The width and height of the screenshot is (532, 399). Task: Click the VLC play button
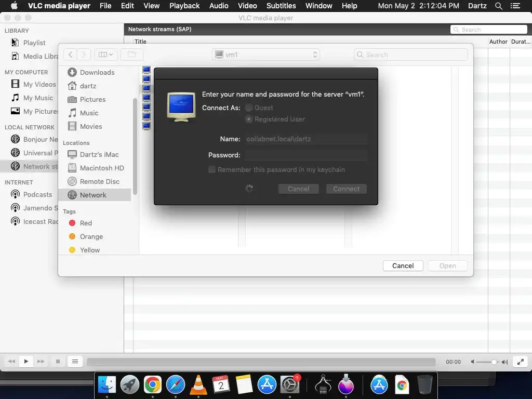point(26,362)
